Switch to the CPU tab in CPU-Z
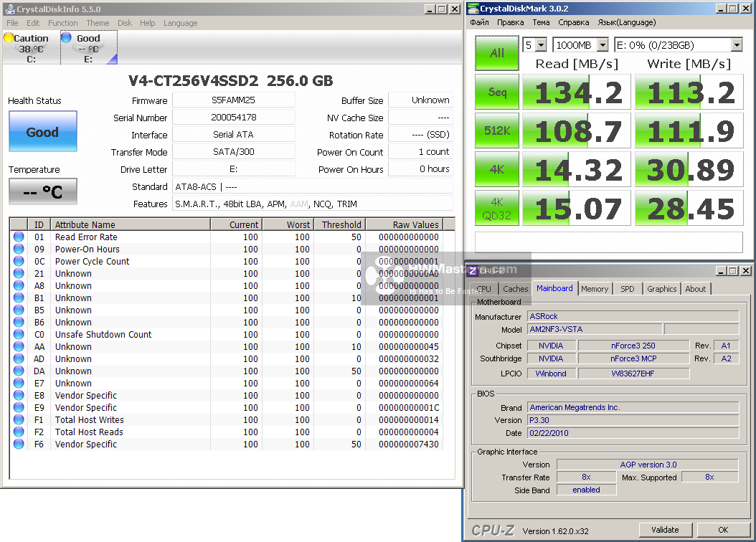The height and width of the screenshot is (542, 756). coord(483,289)
